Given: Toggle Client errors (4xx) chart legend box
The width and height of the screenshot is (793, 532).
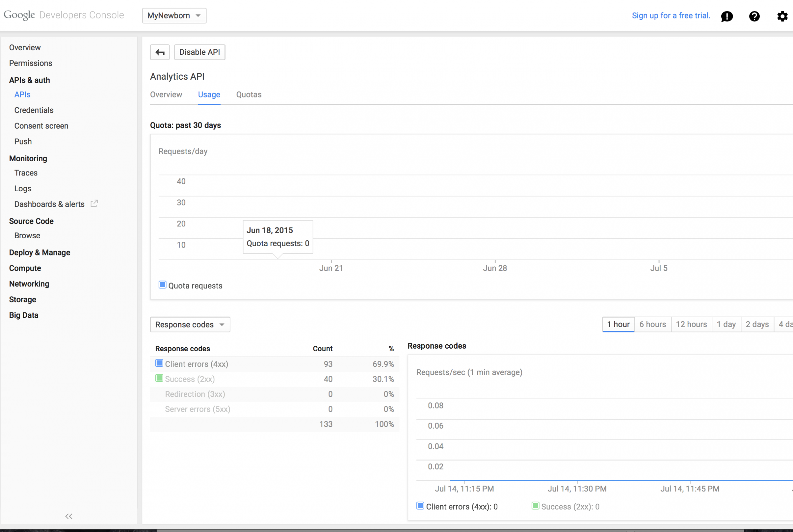Looking at the screenshot, I should coord(420,506).
